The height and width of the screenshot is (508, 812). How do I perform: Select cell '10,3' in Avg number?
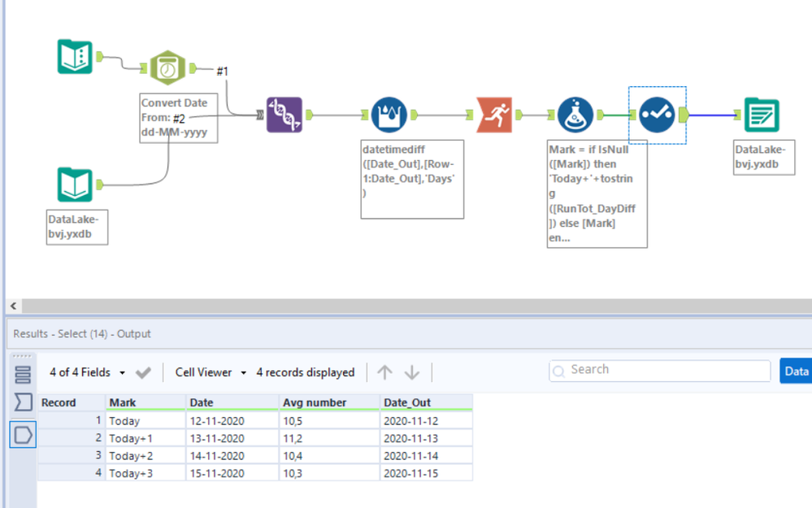(329, 473)
